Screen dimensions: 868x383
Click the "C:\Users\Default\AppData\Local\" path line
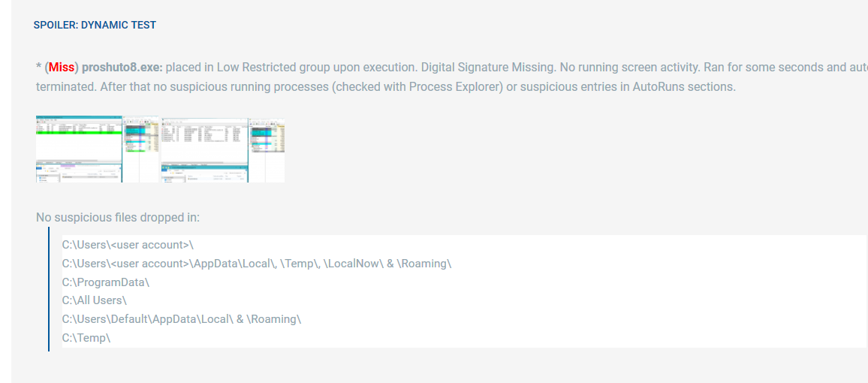point(181,319)
